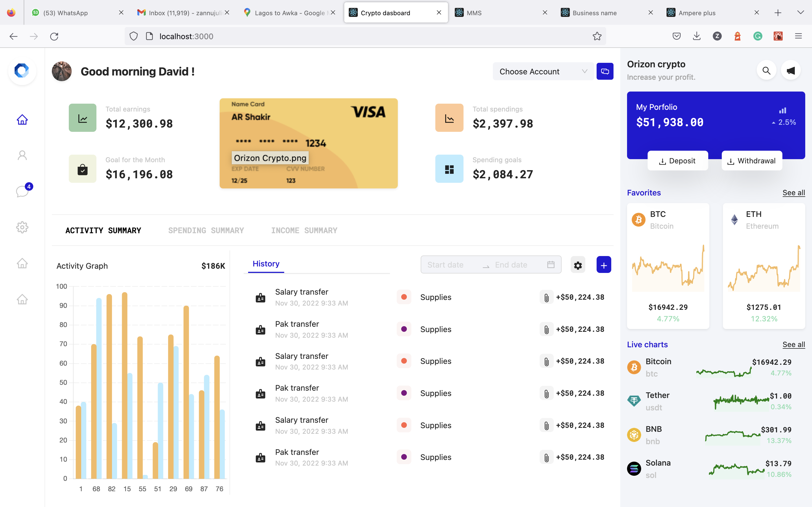812x507 pixels.
Task: Click attachment icon on first Salary transfer
Action: pos(546,297)
